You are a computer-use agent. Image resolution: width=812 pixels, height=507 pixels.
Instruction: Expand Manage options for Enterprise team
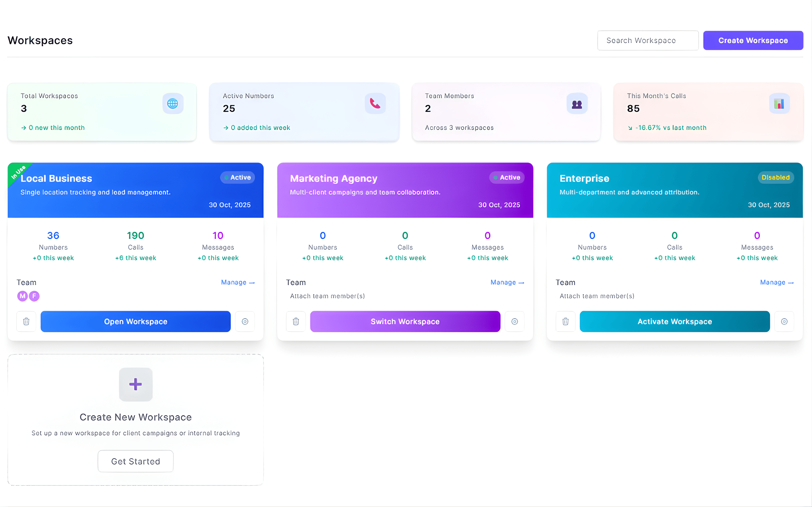(x=777, y=282)
